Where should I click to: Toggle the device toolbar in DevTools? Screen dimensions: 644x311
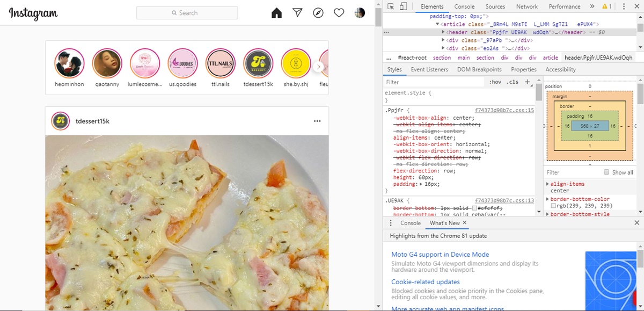point(404,6)
